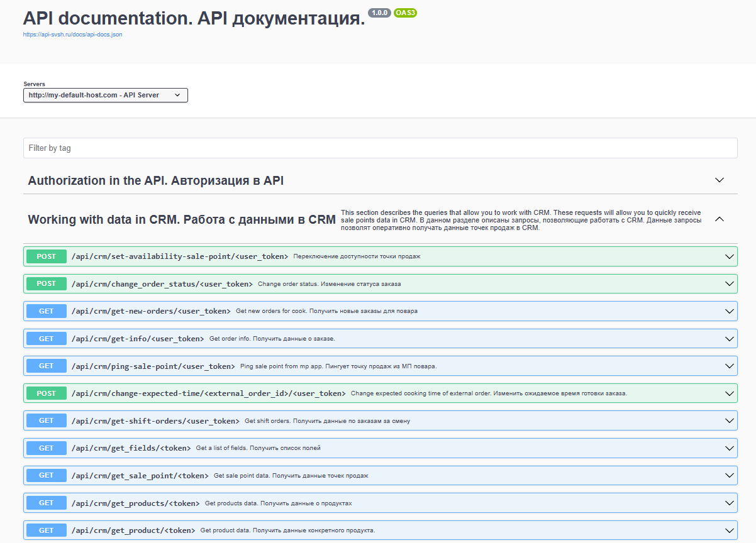The width and height of the screenshot is (756, 543).
Task: Open path /api/crm/ping-sale-point/<user_token>
Action: point(153,366)
